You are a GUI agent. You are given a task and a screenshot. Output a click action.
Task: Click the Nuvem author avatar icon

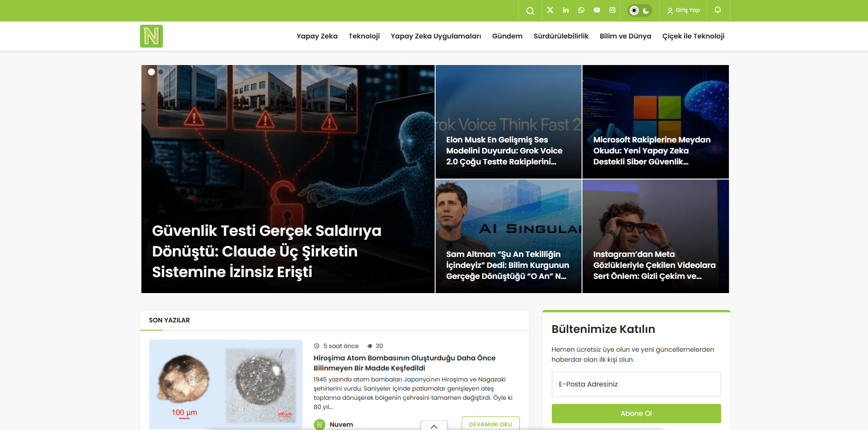(319, 425)
